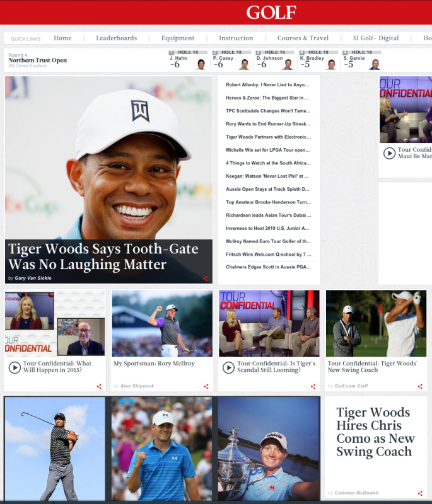
Task: Play the Tour Confidential Maui video
Action: pyautogui.click(x=389, y=153)
